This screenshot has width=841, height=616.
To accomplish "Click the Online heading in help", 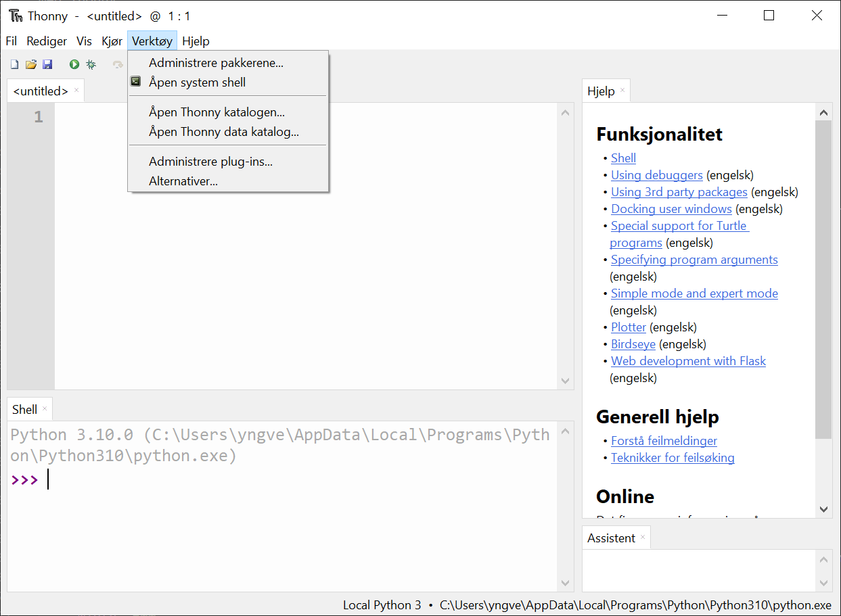I will point(625,496).
